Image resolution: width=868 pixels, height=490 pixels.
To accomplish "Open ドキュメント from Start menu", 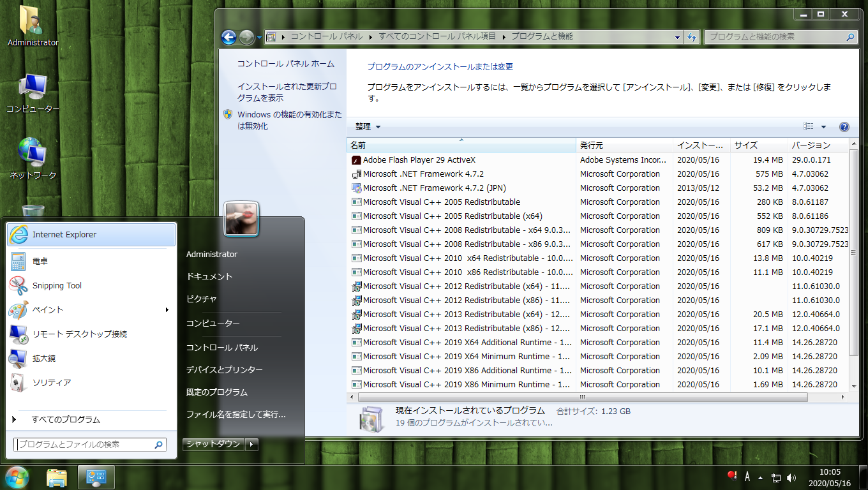I will tap(209, 276).
